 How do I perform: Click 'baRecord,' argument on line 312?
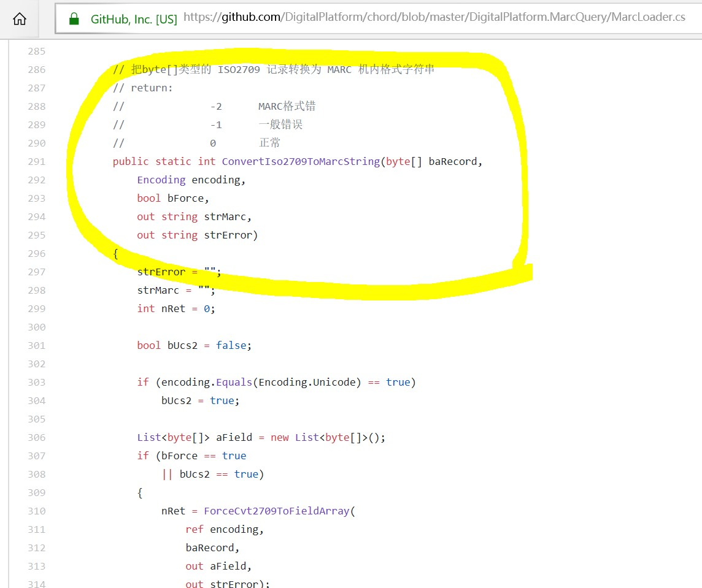tap(213, 548)
